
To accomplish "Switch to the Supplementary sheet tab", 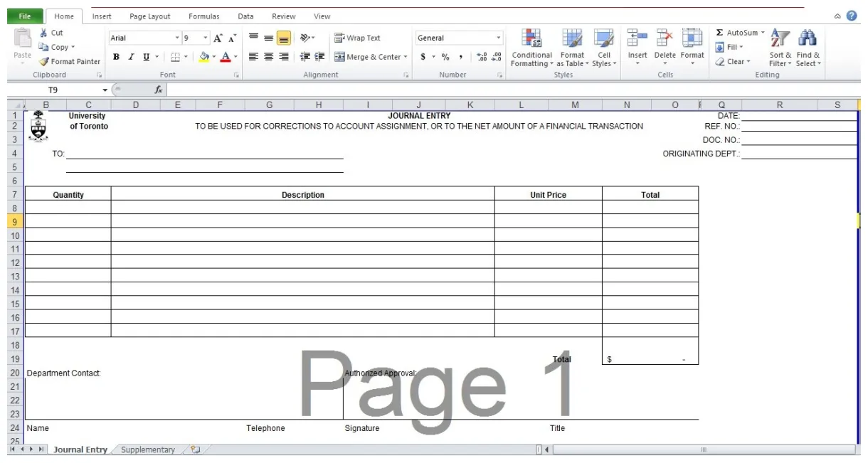I will [148, 449].
